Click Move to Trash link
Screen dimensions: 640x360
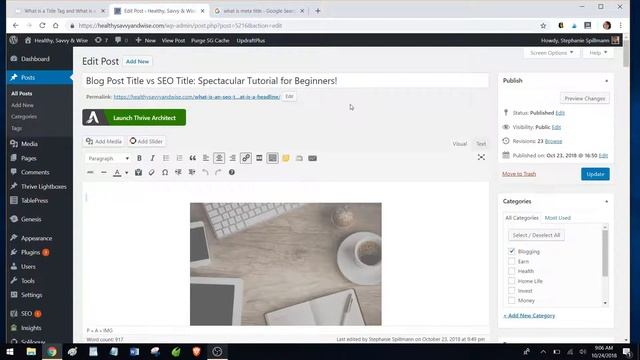click(x=519, y=174)
